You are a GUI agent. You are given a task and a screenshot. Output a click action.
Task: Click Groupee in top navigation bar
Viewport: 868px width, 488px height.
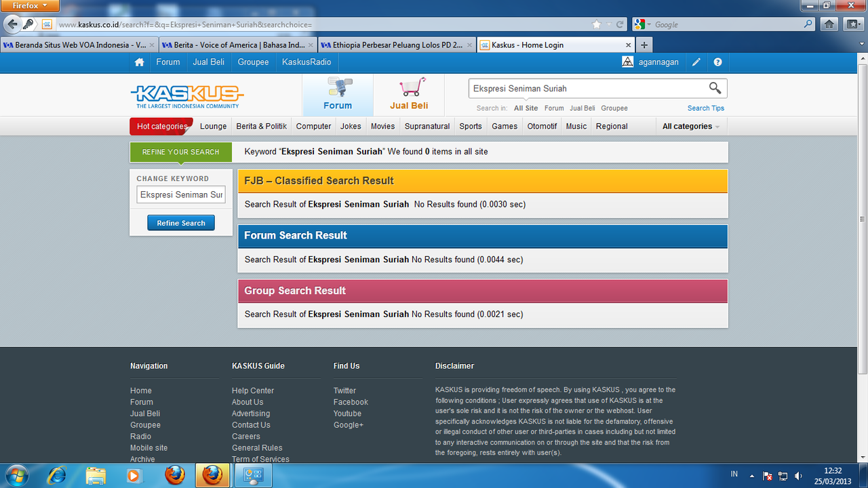tap(253, 62)
